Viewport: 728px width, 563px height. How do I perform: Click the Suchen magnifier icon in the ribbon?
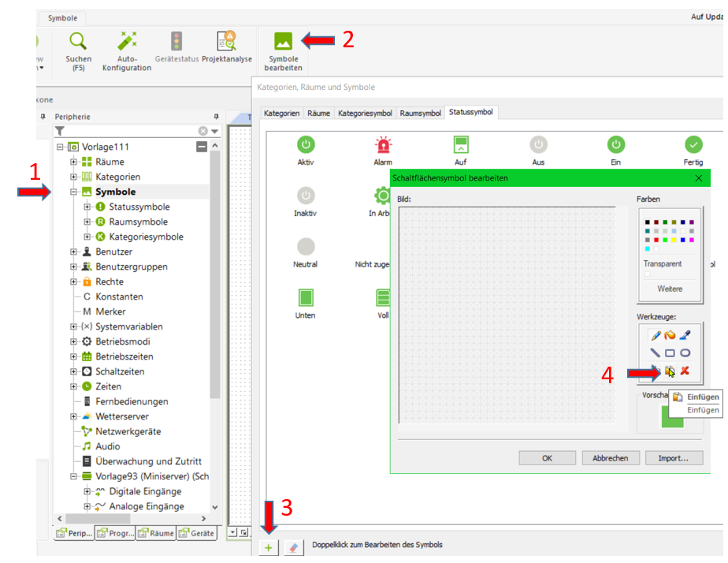coord(78,41)
